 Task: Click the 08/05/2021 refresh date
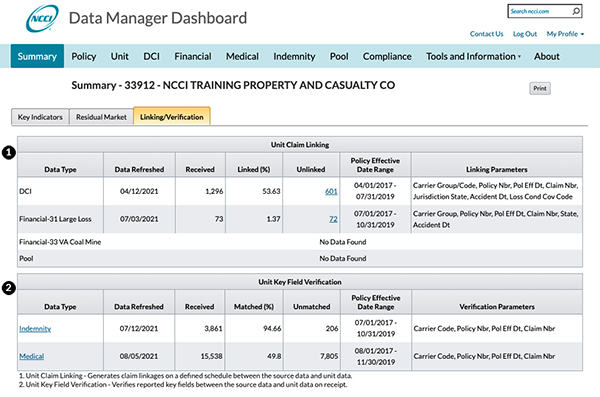(x=139, y=356)
